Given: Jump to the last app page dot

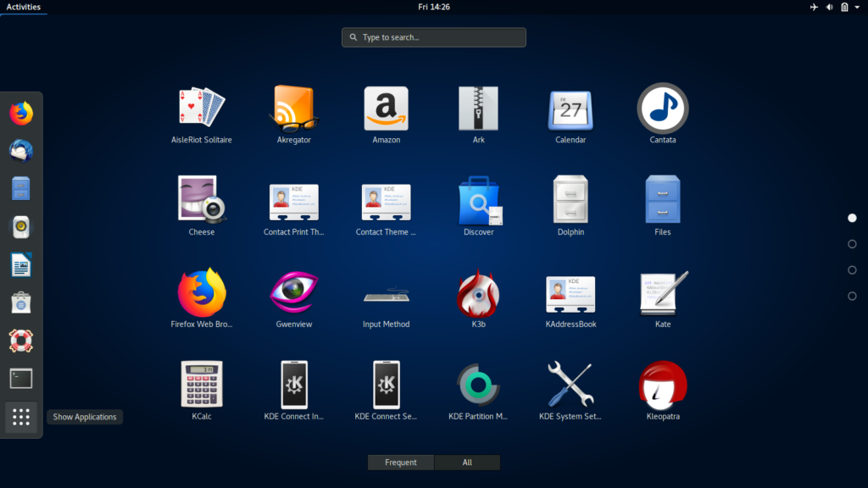Looking at the screenshot, I should point(852,296).
